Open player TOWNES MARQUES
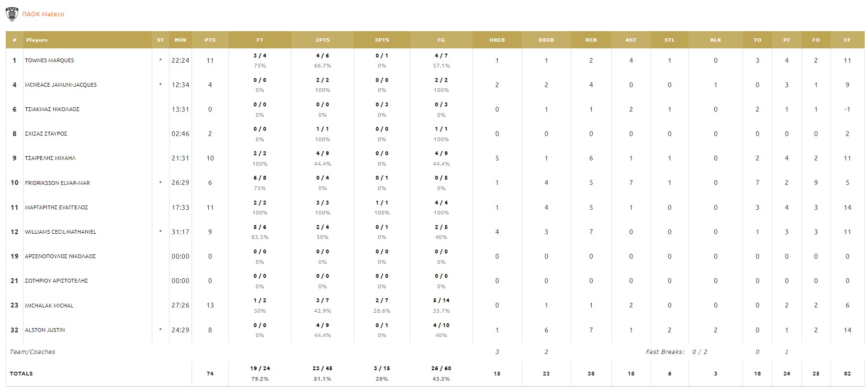 pyautogui.click(x=49, y=61)
